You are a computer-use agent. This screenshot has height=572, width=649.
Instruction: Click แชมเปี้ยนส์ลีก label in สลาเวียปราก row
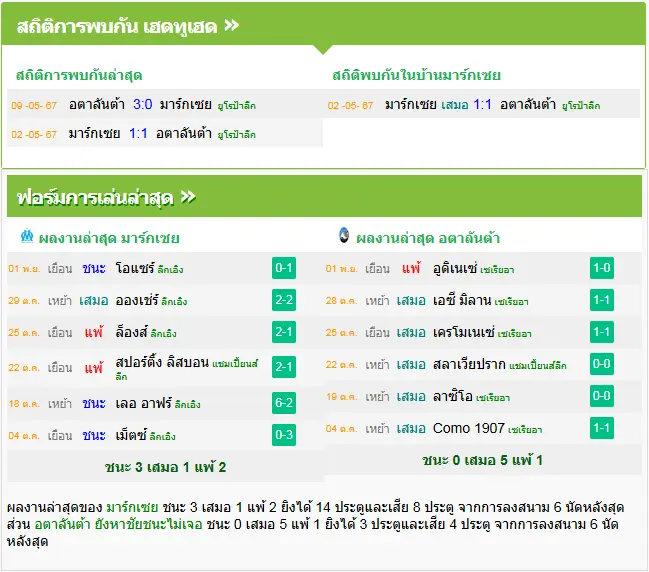[538, 365]
